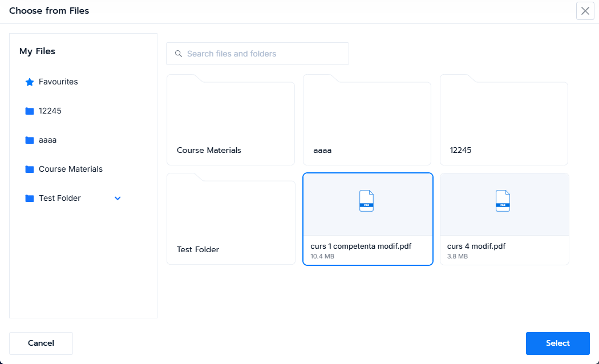The image size is (599, 364).
Task: Click the Cancel button
Action: pos(41,343)
